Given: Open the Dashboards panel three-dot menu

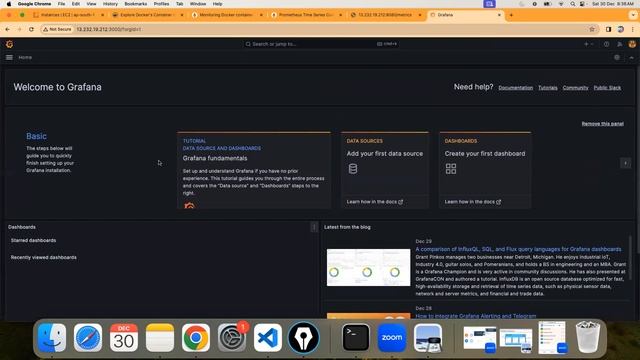Looking at the screenshot, I should [x=314, y=227].
